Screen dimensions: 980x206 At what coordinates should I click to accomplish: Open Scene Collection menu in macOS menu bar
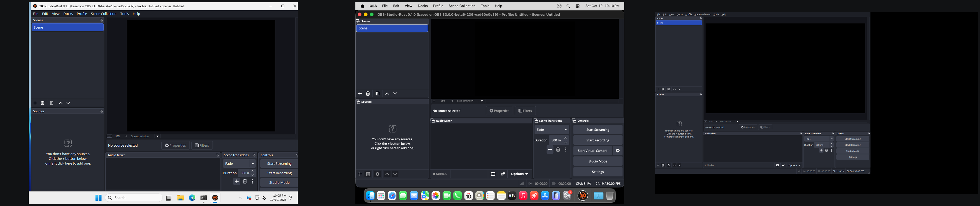[462, 6]
